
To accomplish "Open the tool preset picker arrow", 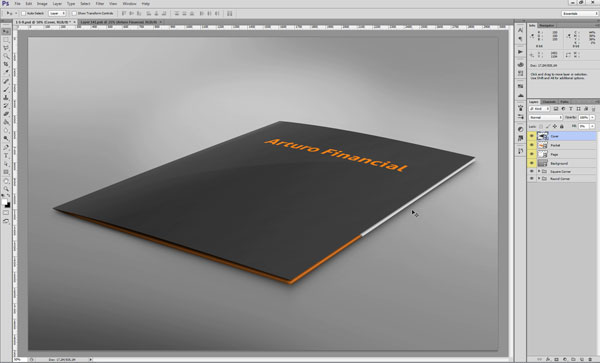I will point(15,13).
